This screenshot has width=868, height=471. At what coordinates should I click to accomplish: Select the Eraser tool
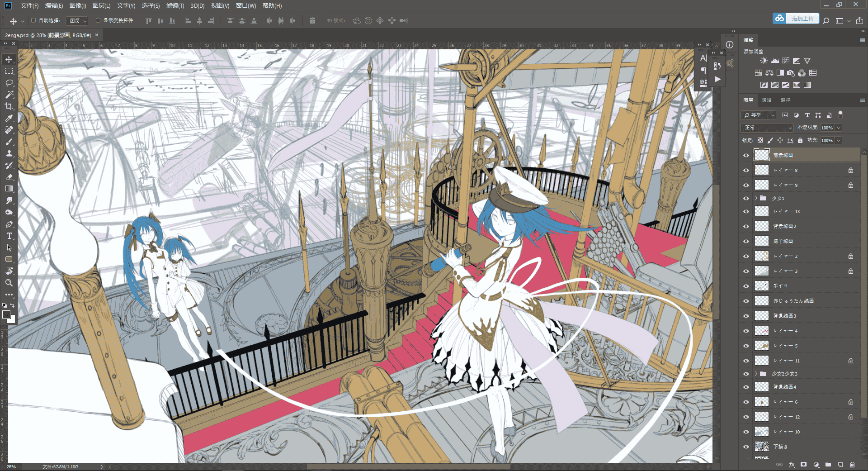[9, 177]
